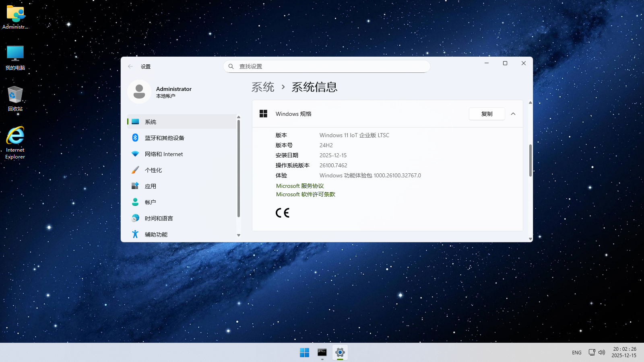Open 个性化 settings page

(x=182, y=170)
